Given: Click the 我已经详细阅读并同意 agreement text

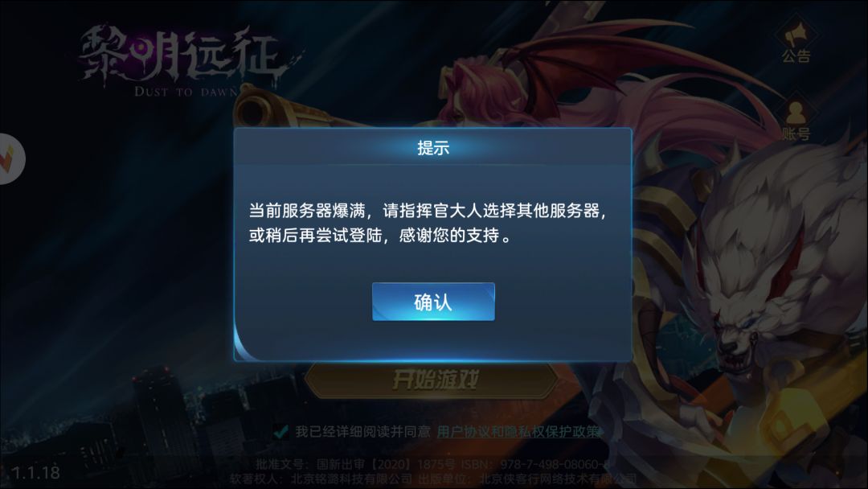Looking at the screenshot, I should pos(362,431).
